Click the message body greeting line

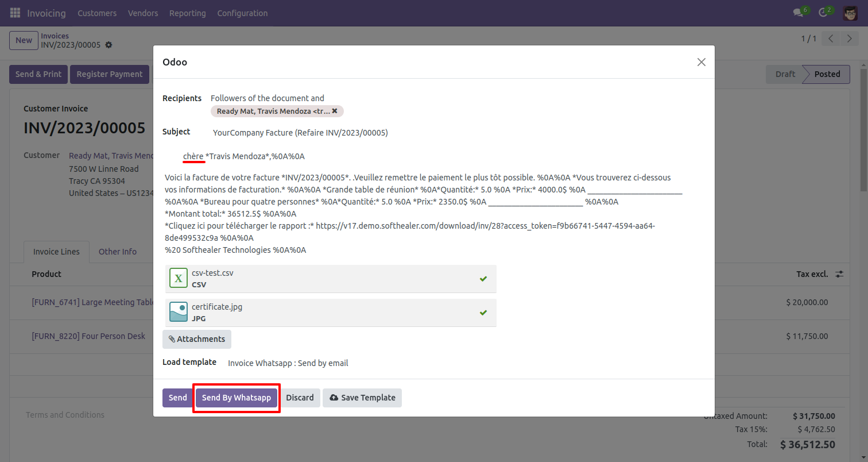(x=243, y=156)
